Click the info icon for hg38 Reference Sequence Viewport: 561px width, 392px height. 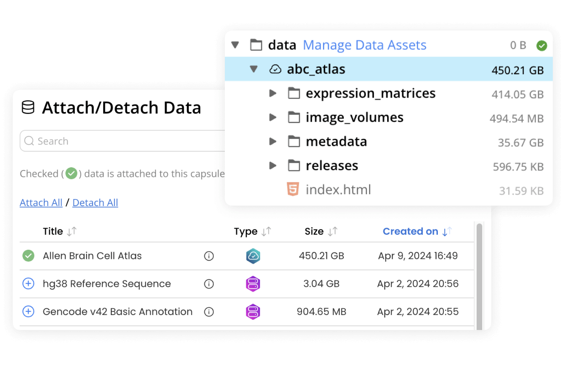click(209, 284)
